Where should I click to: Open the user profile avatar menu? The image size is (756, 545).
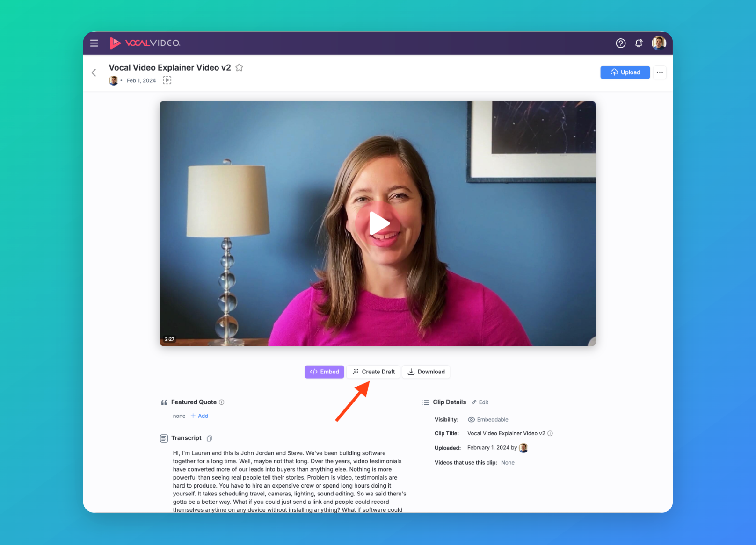point(659,43)
